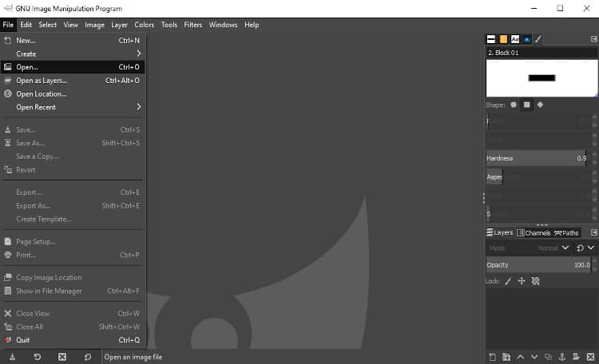Open the Select menu
The width and height of the screenshot is (599, 364).
48,25
